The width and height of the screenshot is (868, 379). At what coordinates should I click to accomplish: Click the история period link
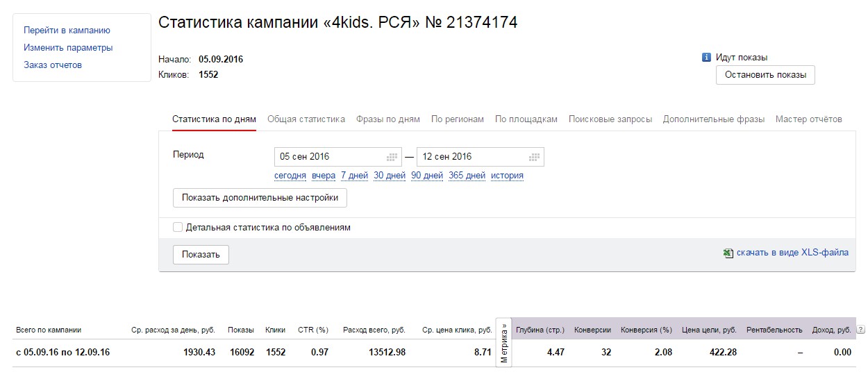507,176
